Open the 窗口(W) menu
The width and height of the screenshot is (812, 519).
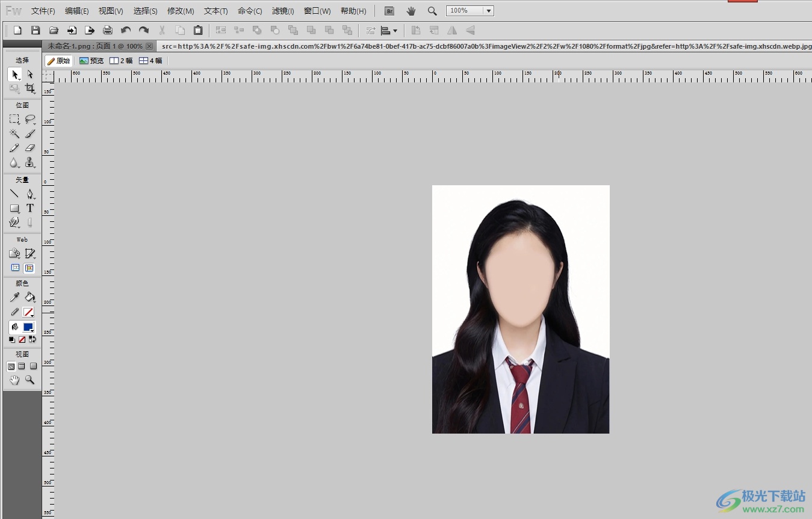[317, 11]
